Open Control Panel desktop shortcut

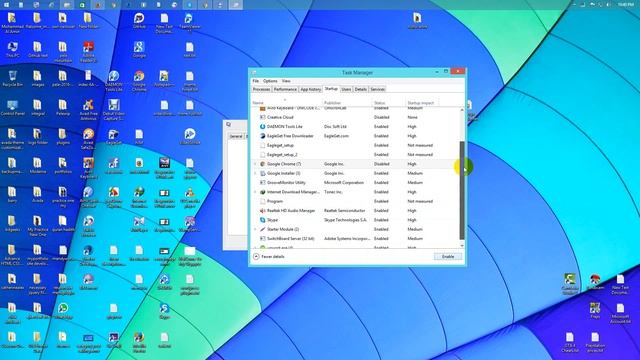[x=12, y=108]
